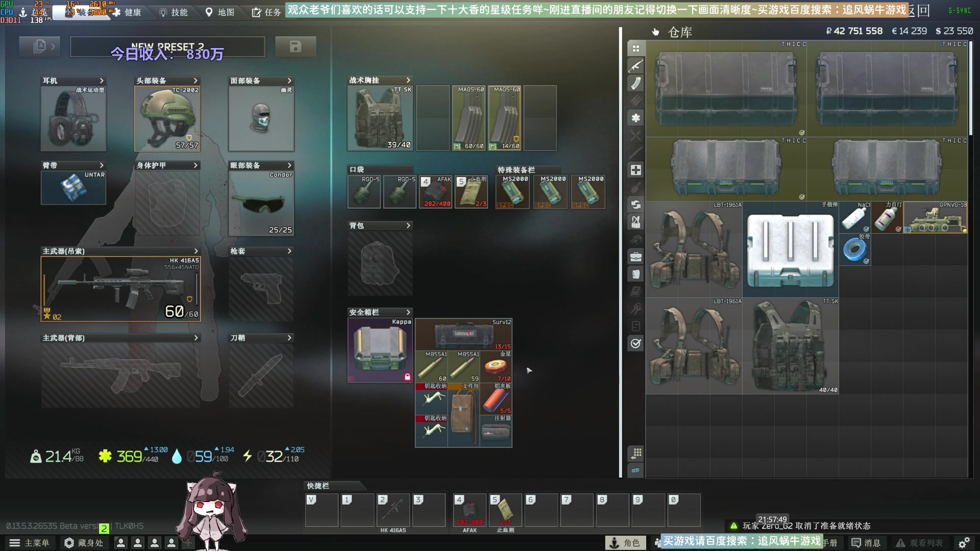Toggle the show all items grid filter
Viewport: 980px width, 551px height.
(635, 48)
